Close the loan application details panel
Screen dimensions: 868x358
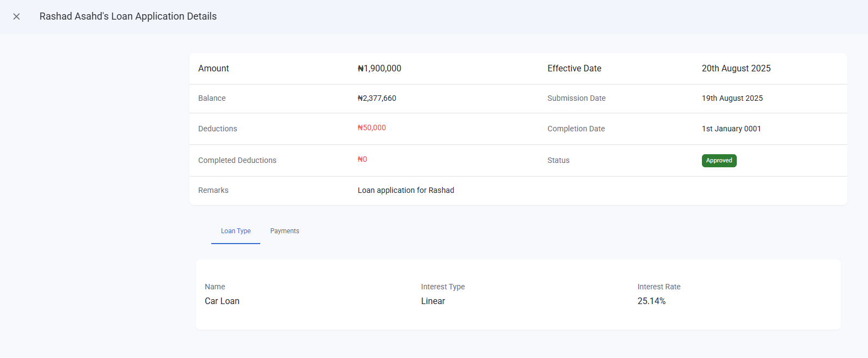16,16
